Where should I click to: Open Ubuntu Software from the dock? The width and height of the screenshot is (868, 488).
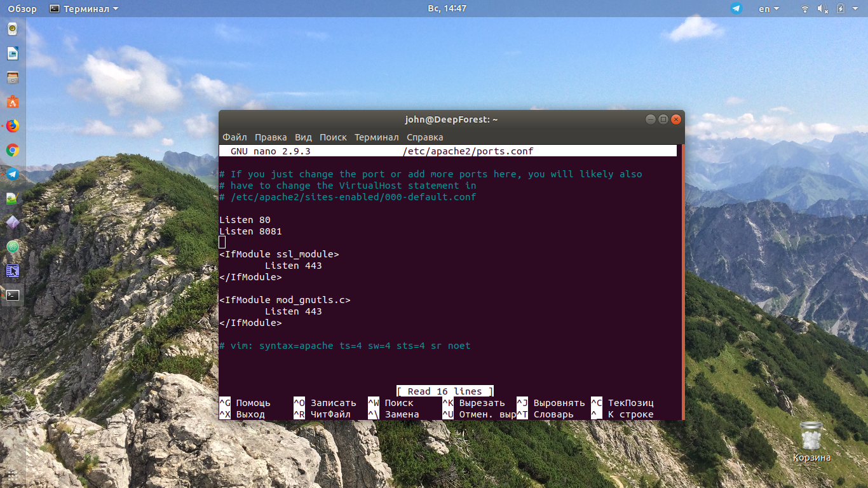click(13, 102)
